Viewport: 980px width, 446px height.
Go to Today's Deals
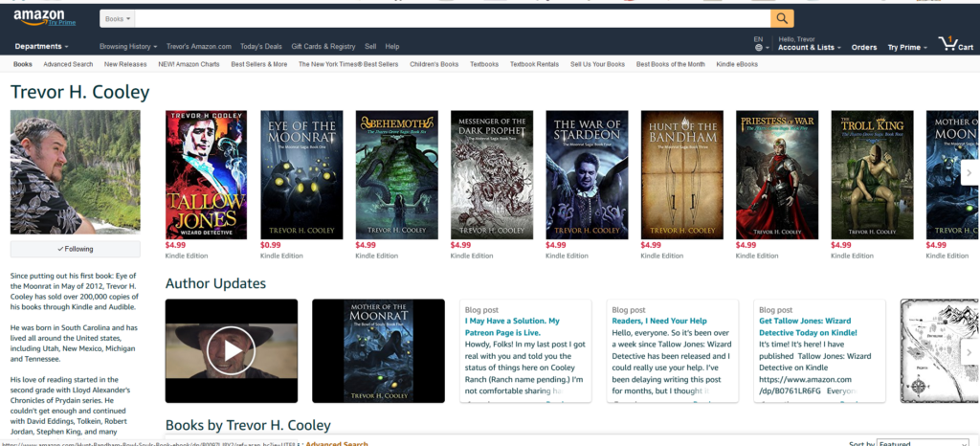(x=261, y=47)
